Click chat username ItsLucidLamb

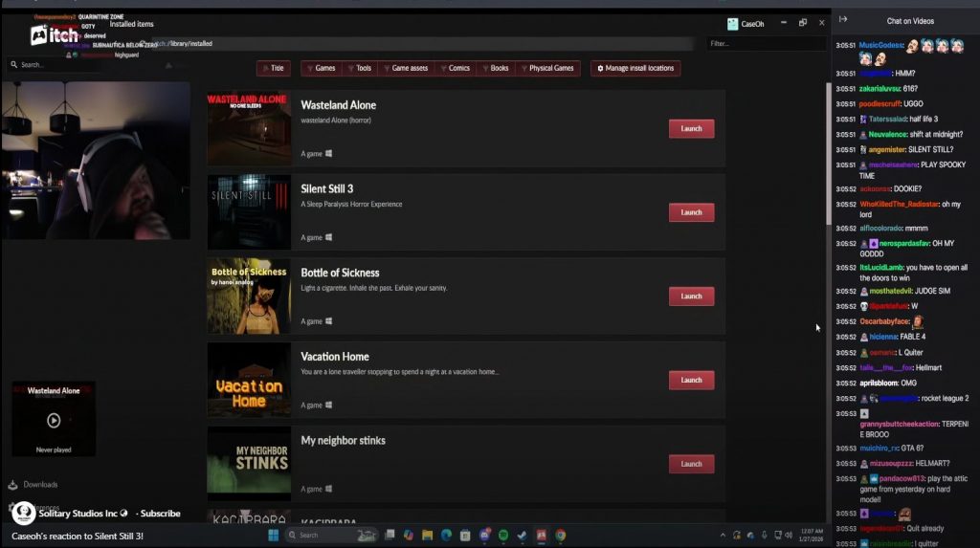881,268
